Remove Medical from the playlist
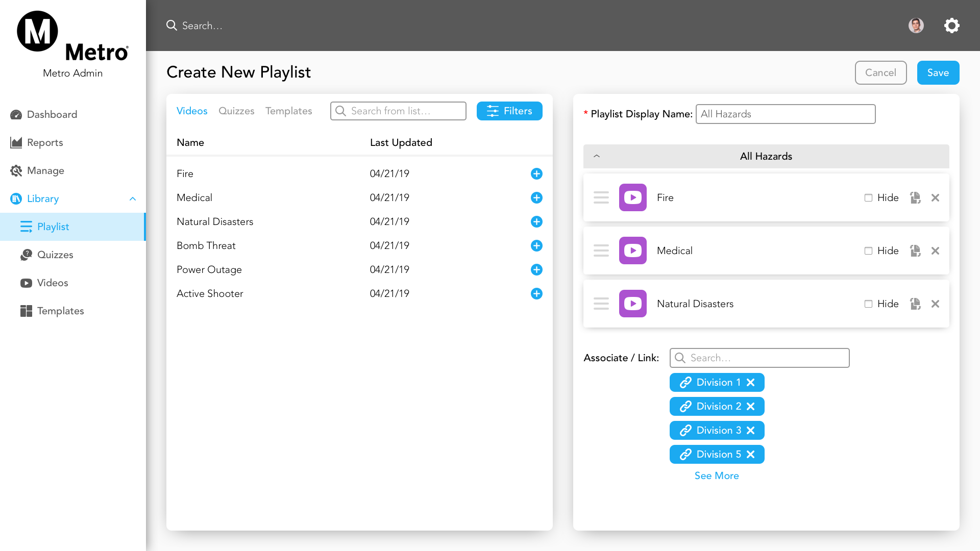Viewport: 980px width, 551px height. click(935, 251)
